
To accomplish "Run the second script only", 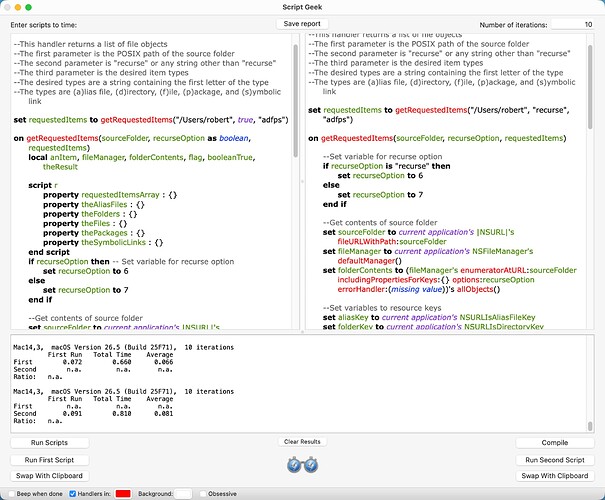I will pyautogui.click(x=554, y=460).
